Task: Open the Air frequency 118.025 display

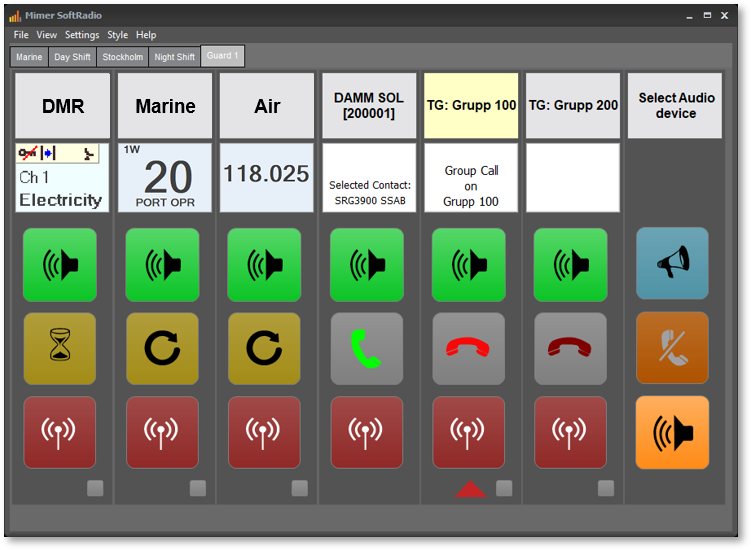Action: pyautogui.click(x=266, y=177)
